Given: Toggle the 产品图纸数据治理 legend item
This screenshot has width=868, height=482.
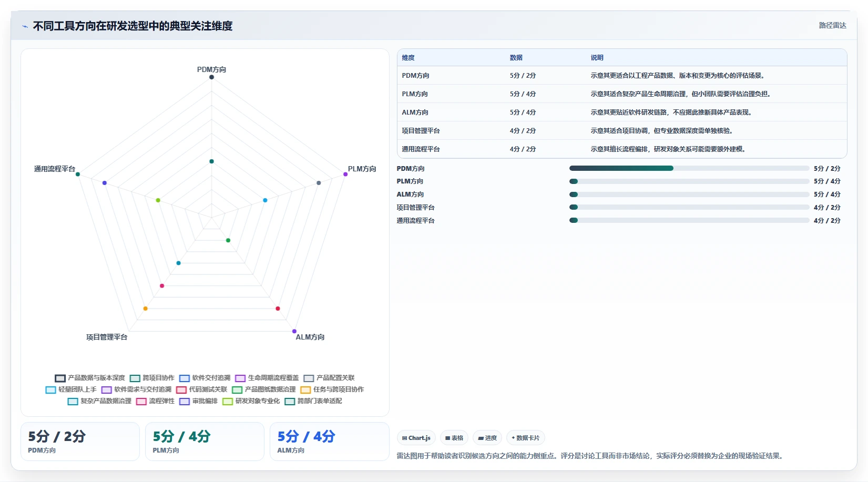Looking at the screenshot, I should click(x=263, y=389).
